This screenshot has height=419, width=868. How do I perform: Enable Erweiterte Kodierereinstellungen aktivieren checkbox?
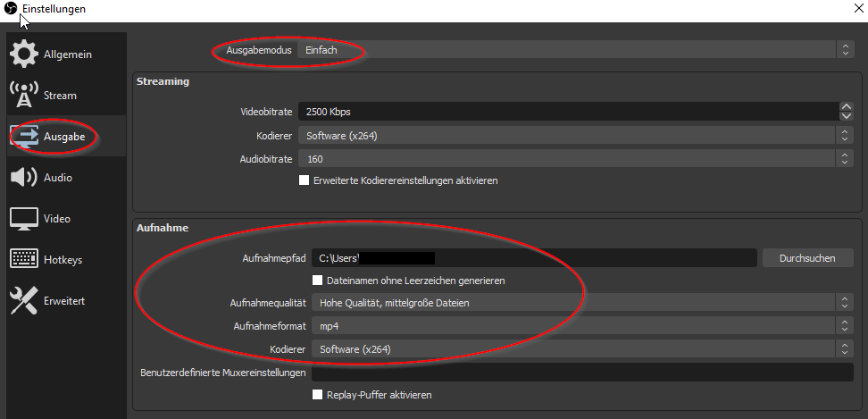(305, 180)
